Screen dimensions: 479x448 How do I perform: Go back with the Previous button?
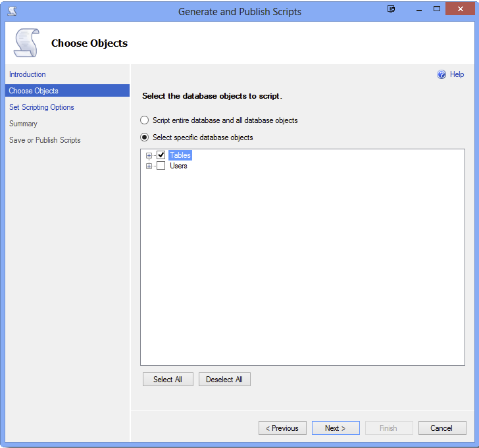(282, 428)
